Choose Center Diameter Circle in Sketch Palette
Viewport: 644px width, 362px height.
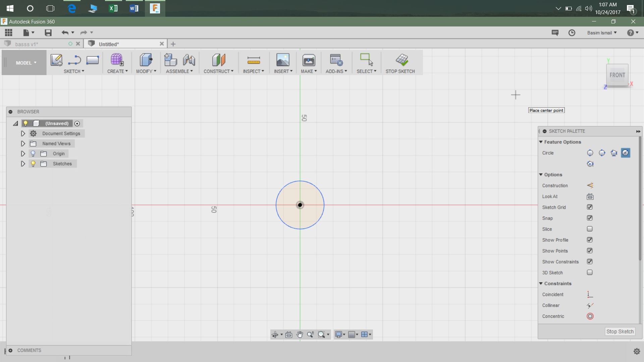point(590,153)
